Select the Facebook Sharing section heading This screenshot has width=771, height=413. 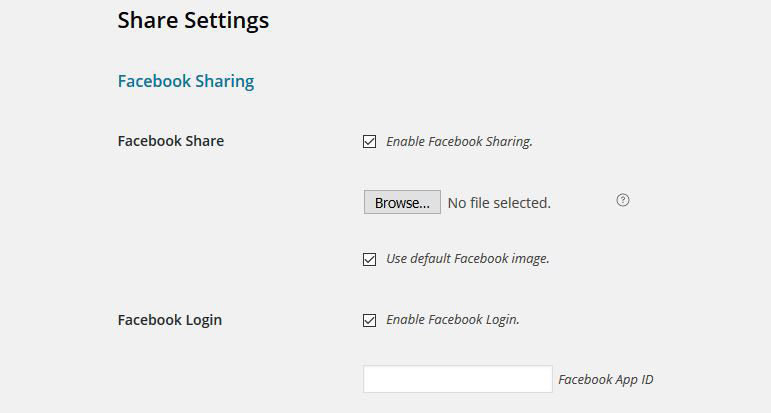[x=186, y=81]
